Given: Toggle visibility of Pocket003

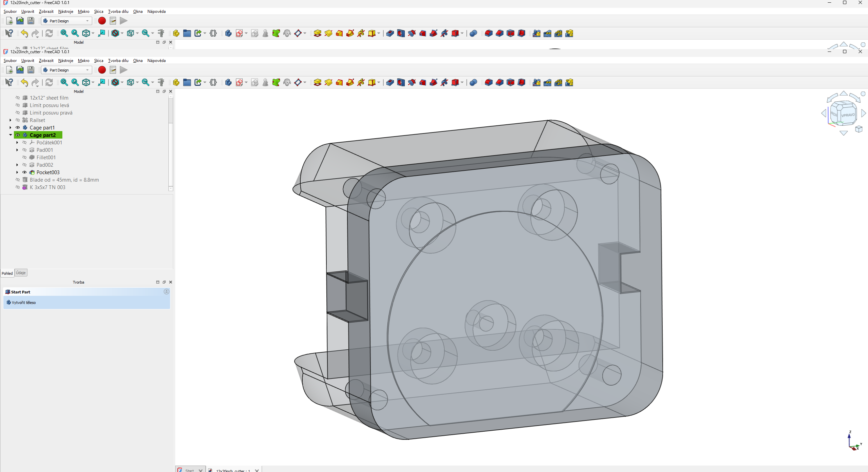Looking at the screenshot, I should click(x=24, y=172).
